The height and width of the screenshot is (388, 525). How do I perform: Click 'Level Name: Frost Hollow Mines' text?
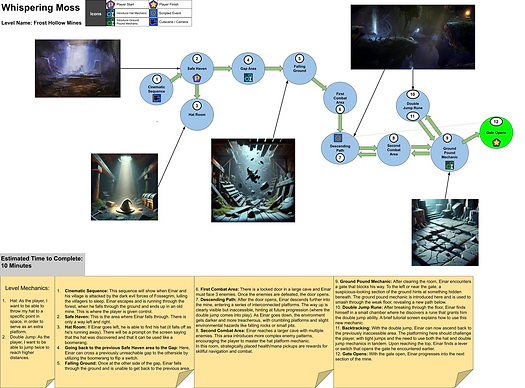coord(42,23)
